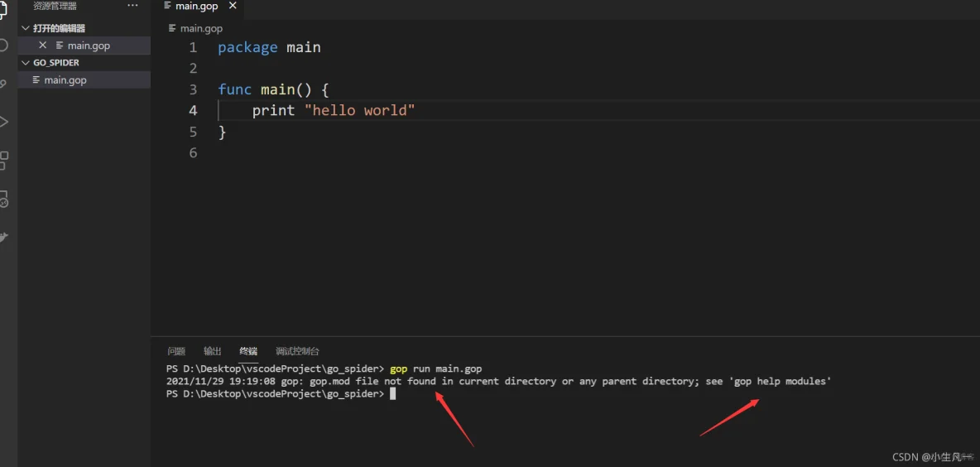
Task: Click the Docker whale icon in activity bar
Action: pyautogui.click(x=3, y=237)
